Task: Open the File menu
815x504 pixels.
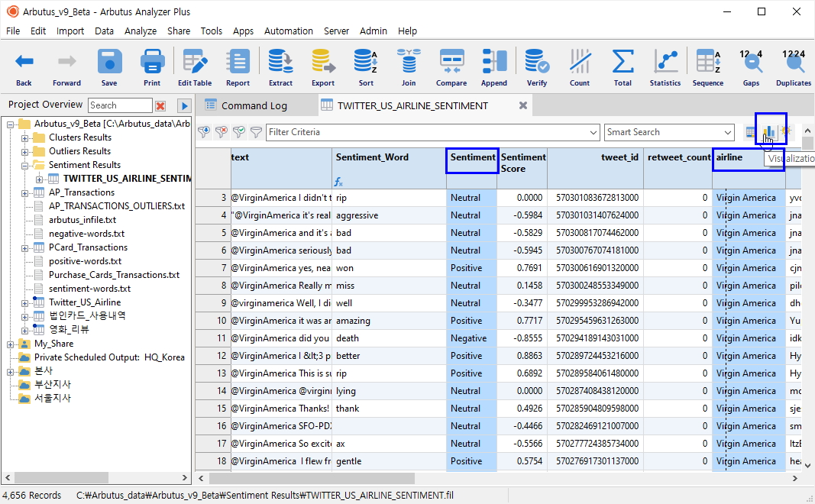Action: (x=13, y=31)
